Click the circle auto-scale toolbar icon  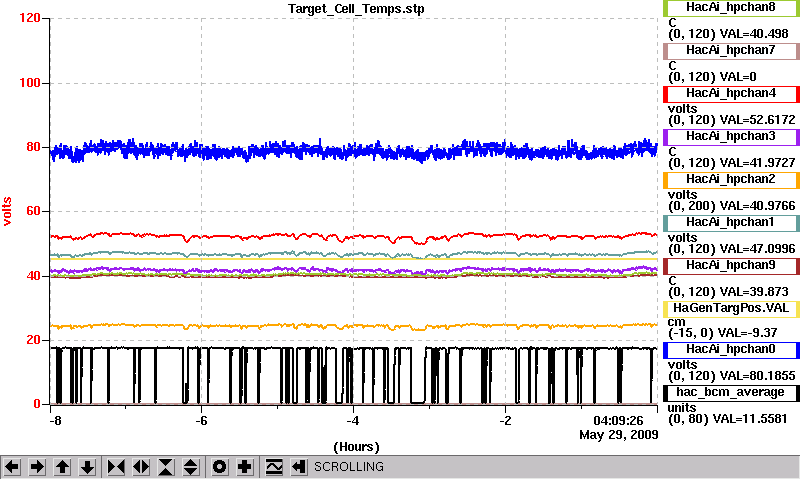(219, 467)
